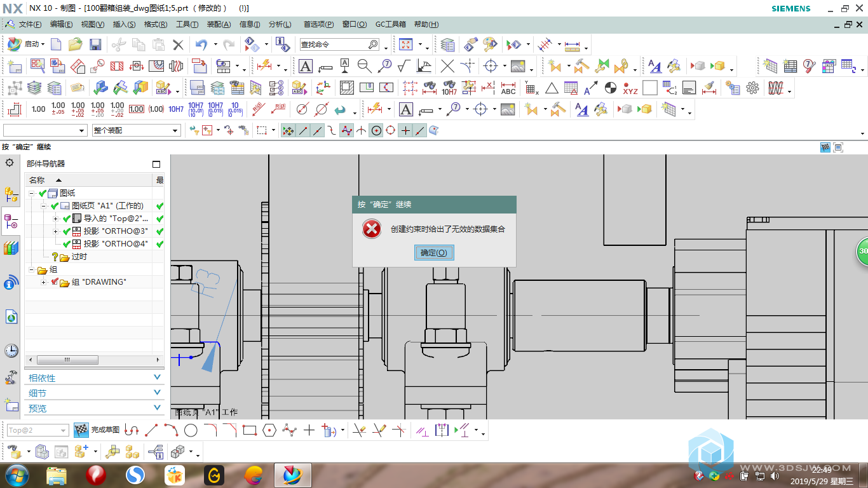Click the Delete X icon
This screenshot has height=488, width=868.
(178, 44)
